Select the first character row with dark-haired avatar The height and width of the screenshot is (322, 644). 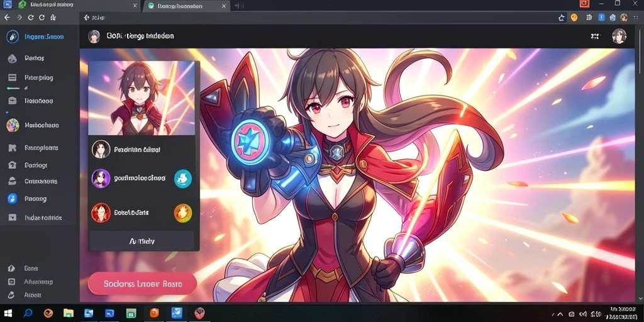click(142, 150)
